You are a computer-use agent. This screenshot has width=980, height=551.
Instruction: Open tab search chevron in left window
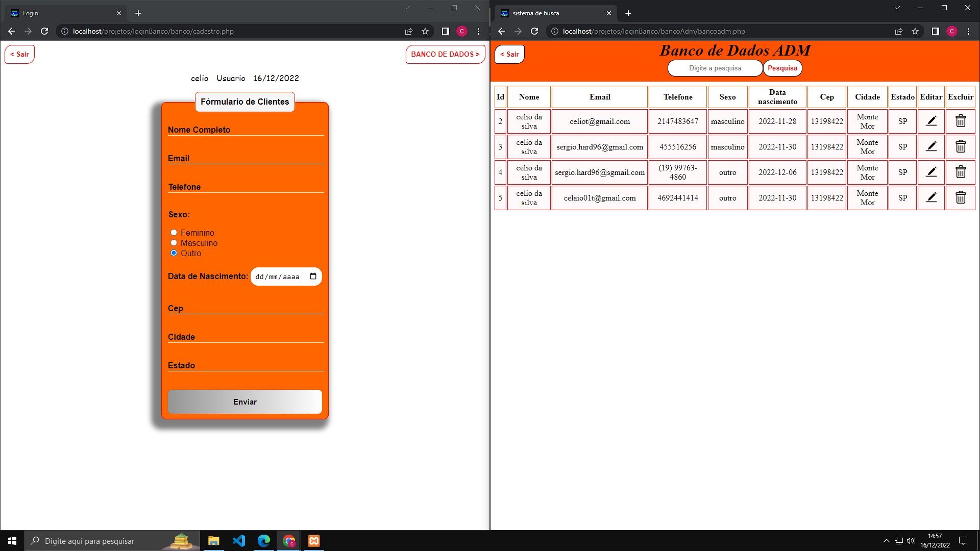[x=407, y=8]
